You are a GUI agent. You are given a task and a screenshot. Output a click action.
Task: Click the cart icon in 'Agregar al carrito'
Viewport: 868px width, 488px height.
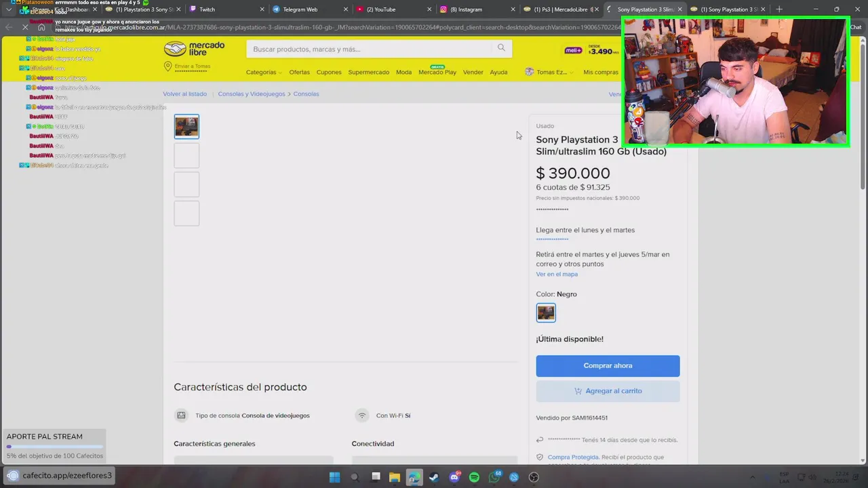(x=578, y=390)
